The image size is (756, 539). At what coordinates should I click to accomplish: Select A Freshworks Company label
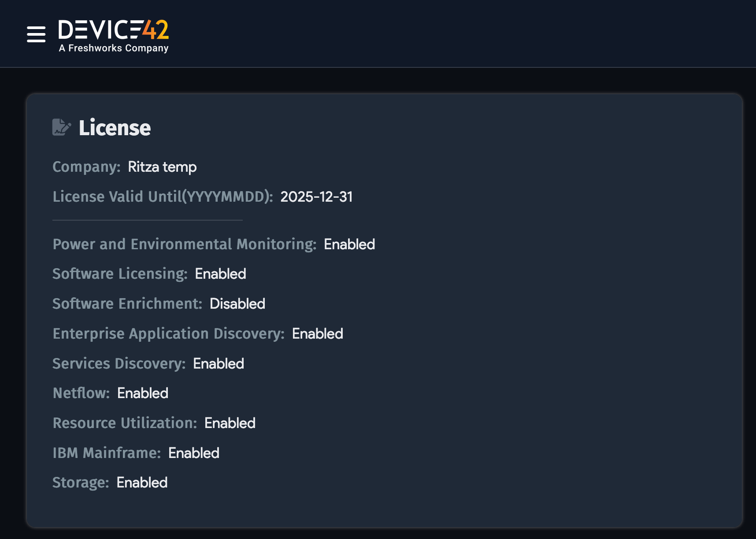coord(113,49)
